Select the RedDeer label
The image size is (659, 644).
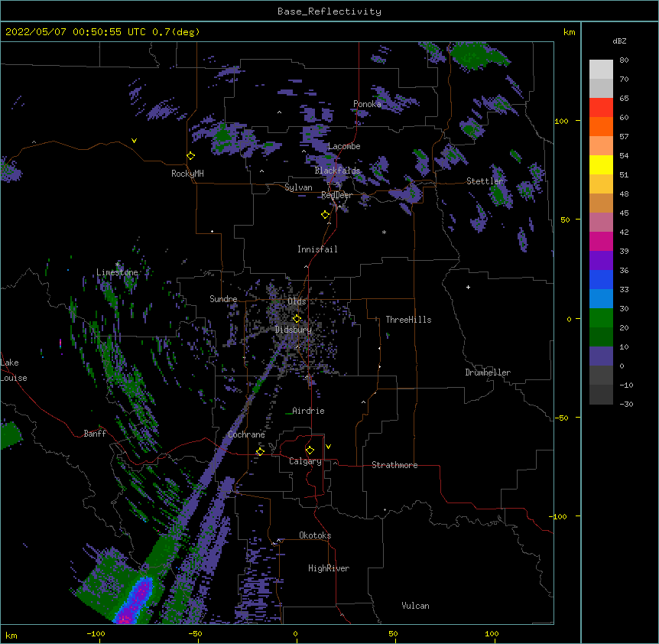pos(336,195)
